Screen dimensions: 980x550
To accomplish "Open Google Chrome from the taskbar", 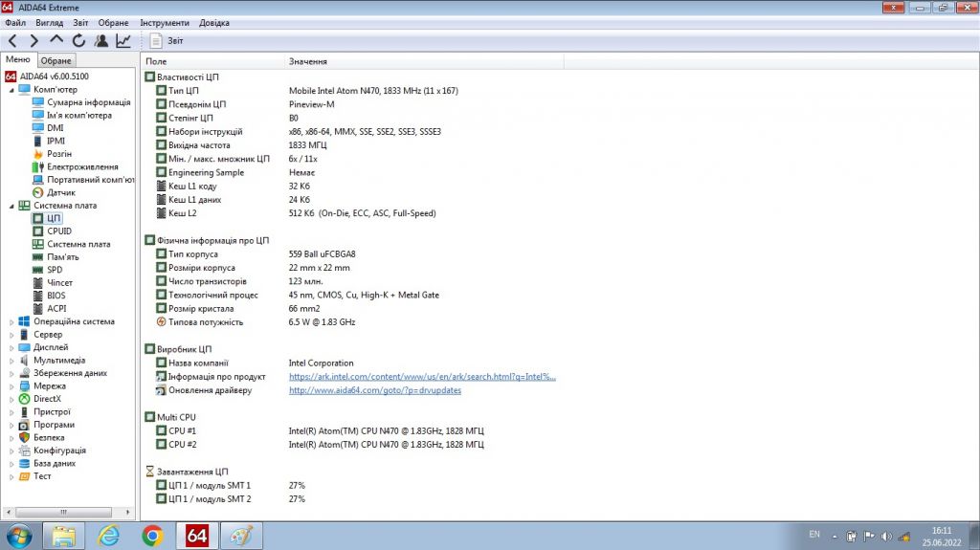I will click(152, 536).
